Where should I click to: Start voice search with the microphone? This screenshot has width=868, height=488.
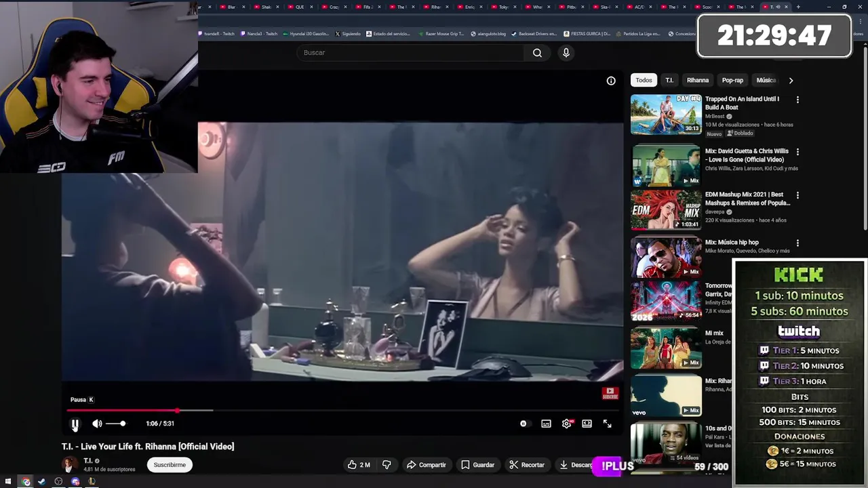tap(566, 53)
